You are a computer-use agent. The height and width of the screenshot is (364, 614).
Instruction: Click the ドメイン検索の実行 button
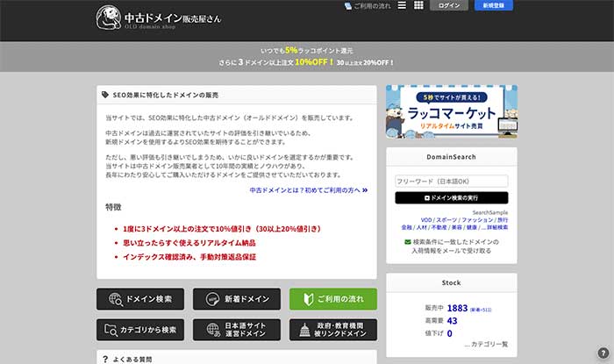pos(452,197)
